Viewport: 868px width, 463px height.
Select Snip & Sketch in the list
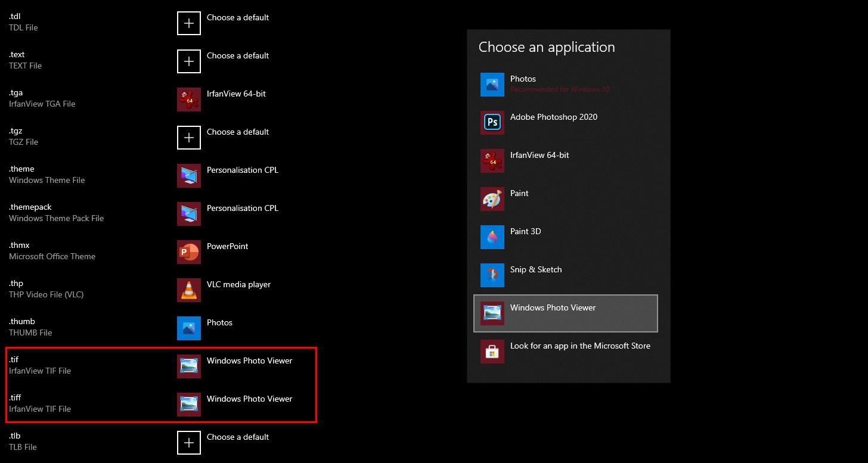[566, 275]
